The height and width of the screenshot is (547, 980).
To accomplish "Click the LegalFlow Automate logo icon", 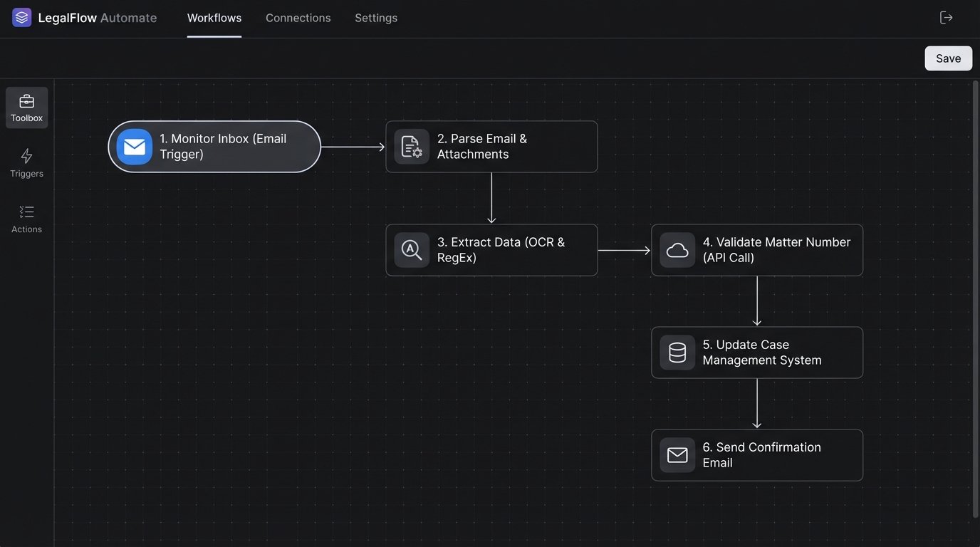I will coord(21,16).
